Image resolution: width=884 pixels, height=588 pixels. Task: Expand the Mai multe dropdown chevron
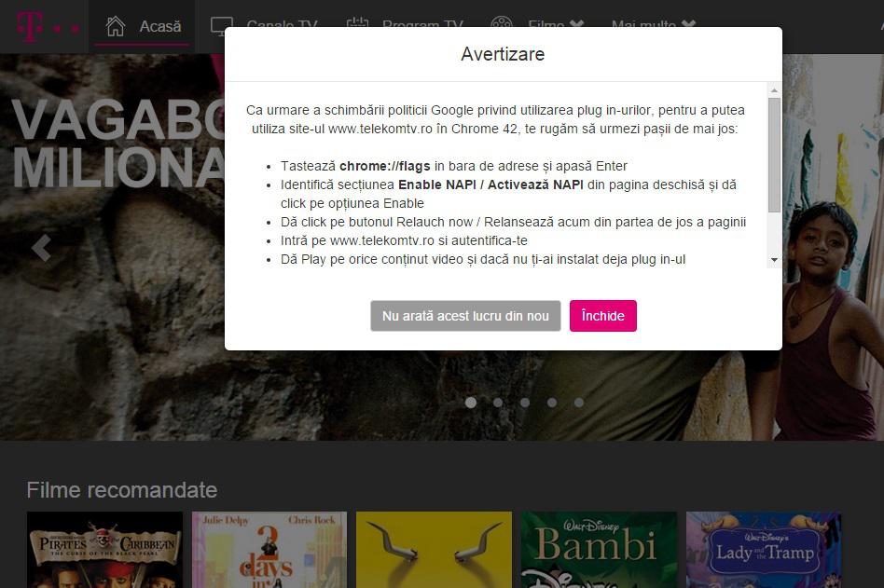click(x=688, y=25)
